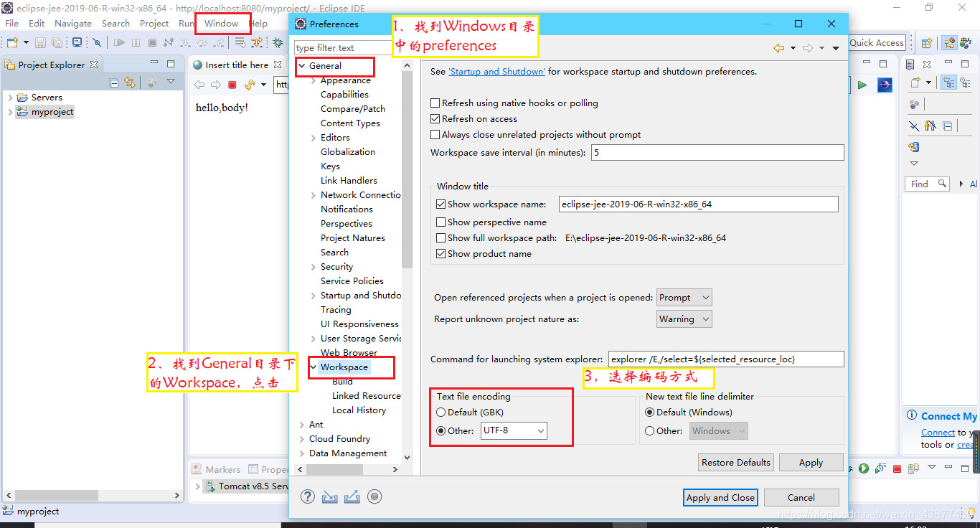980x528 pixels.
Task: Uncheck Refresh on access
Action: 435,119
